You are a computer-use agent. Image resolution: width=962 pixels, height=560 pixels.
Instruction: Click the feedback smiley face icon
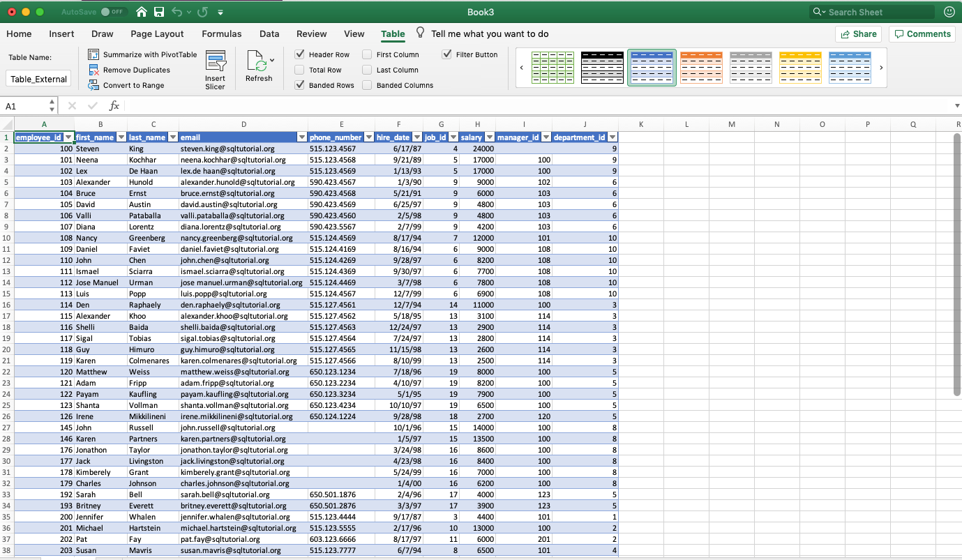click(949, 12)
